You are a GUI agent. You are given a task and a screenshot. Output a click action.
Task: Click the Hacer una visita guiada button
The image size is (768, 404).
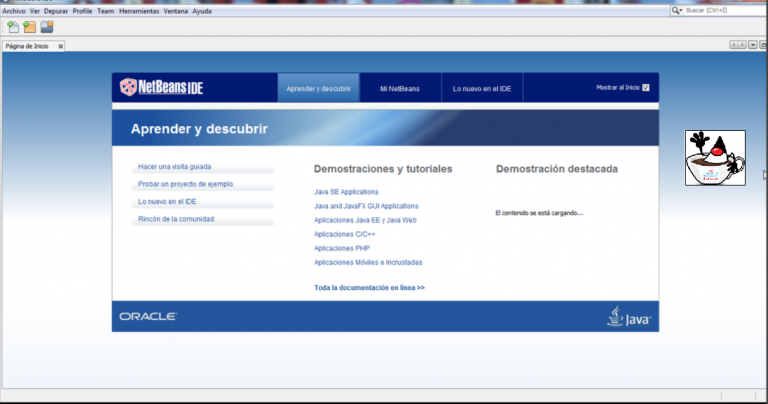pos(203,167)
